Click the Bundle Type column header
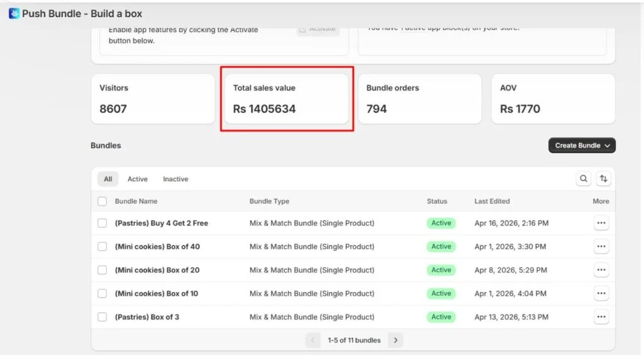644x355 pixels. [269, 201]
